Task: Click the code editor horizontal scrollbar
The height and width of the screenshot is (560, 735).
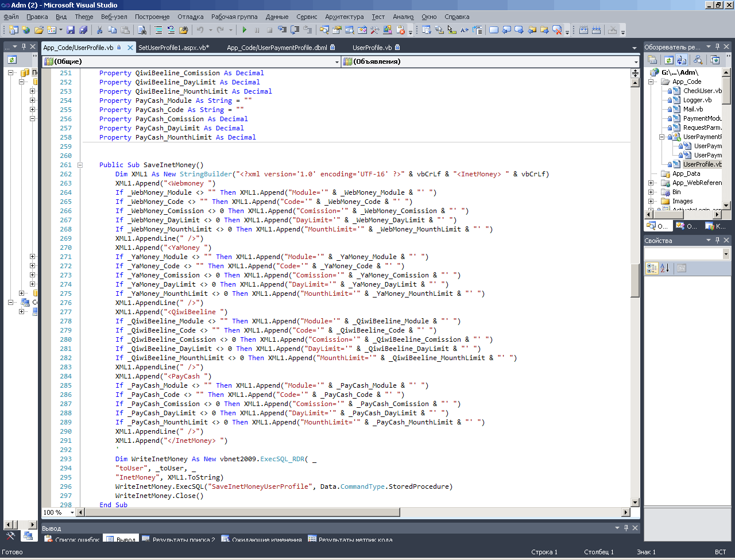Action: 354,512
